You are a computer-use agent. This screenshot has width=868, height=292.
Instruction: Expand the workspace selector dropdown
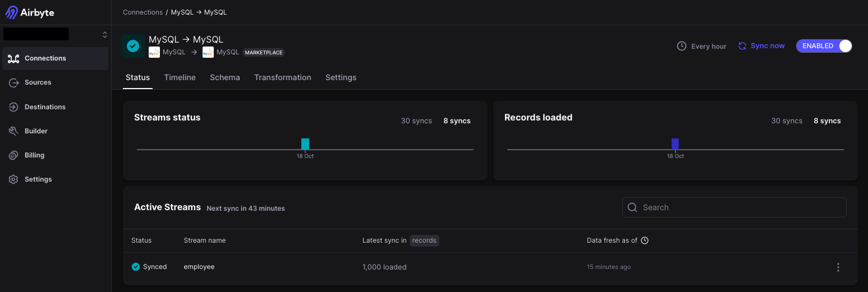(x=104, y=35)
